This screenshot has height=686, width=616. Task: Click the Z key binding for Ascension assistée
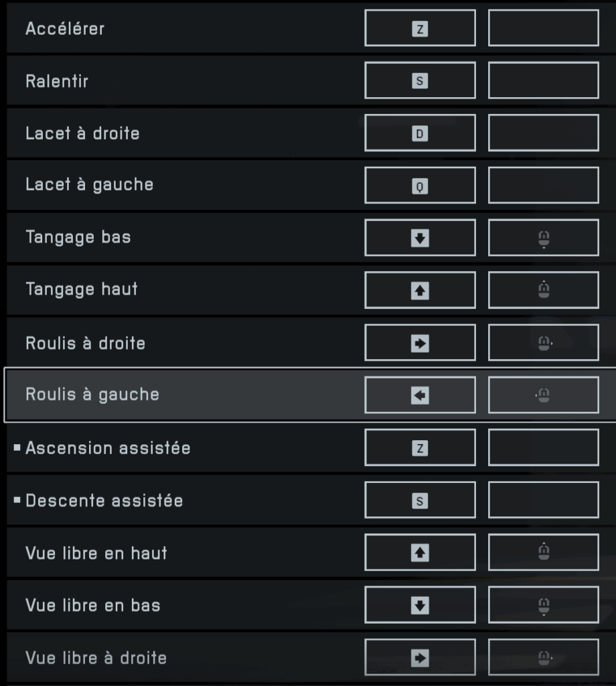420,448
